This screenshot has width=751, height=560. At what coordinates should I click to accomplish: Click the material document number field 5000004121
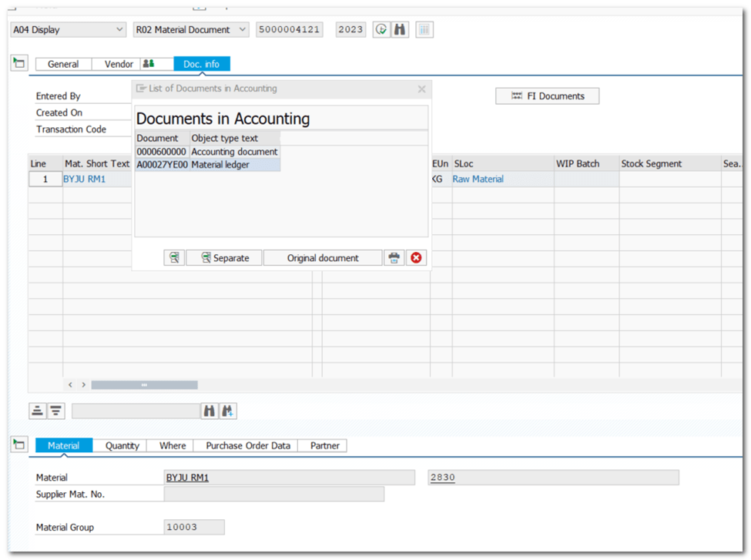coord(290,30)
